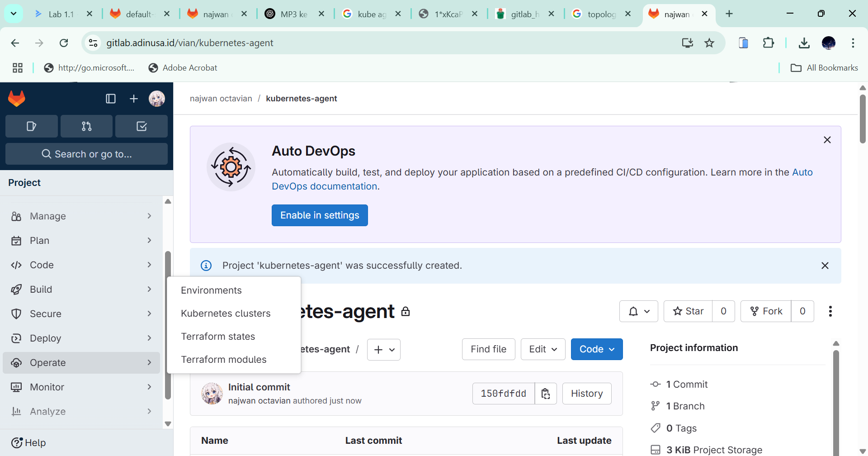Click the create new plus icon in sidebar
This screenshot has height=456, width=868.
[134, 99]
